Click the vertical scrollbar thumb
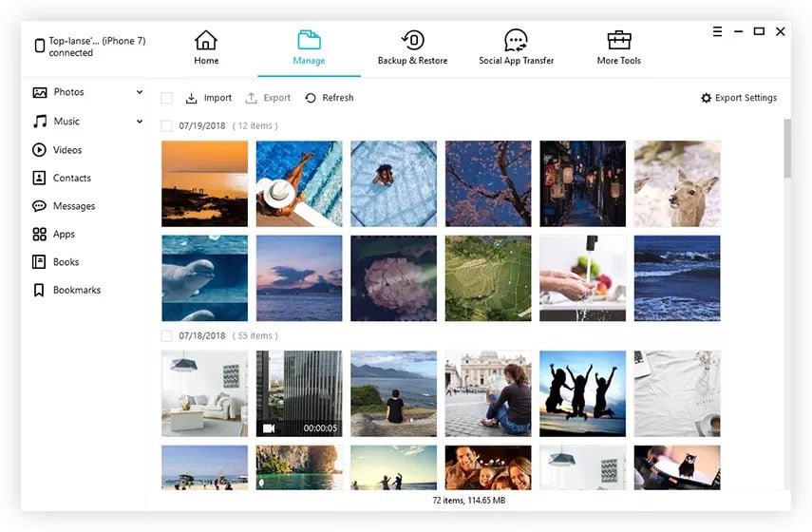The width and height of the screenshot is (812, 532). coord(786,149)
